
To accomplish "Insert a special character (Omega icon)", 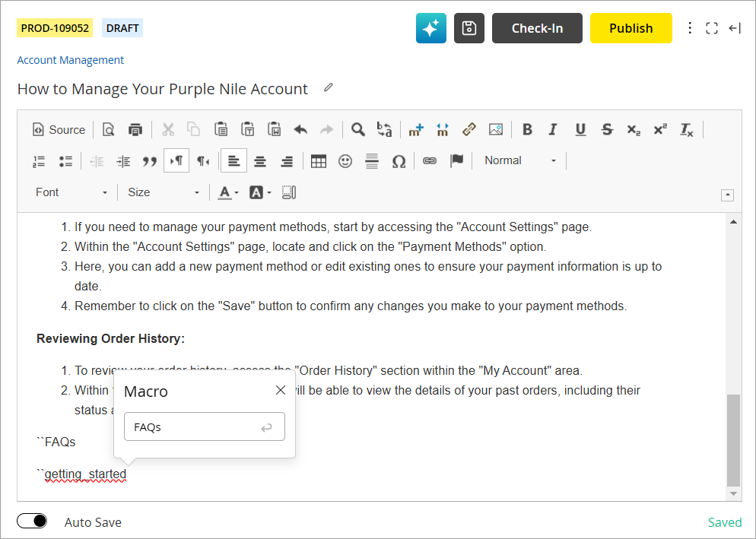I will coord(399,161).
